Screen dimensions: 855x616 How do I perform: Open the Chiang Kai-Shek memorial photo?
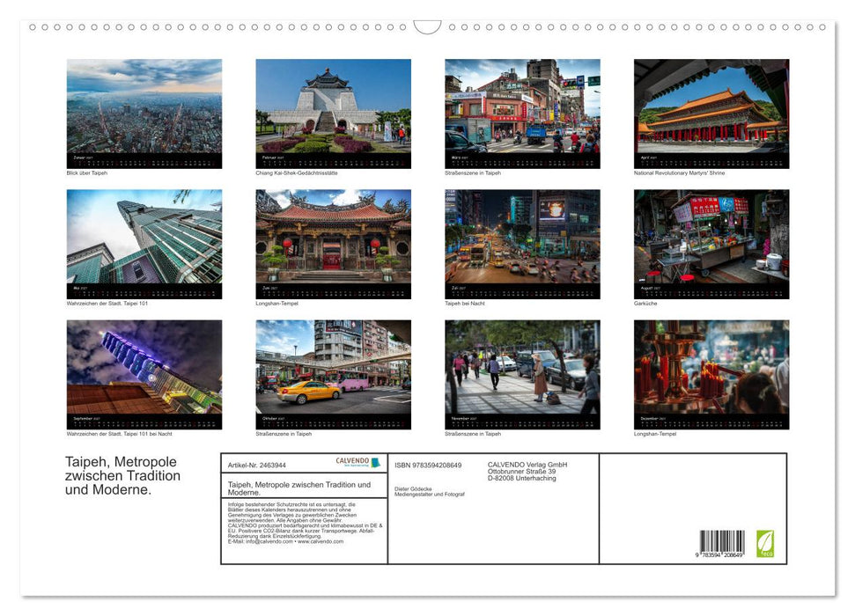pyautogui.click(x=333, y=106)
